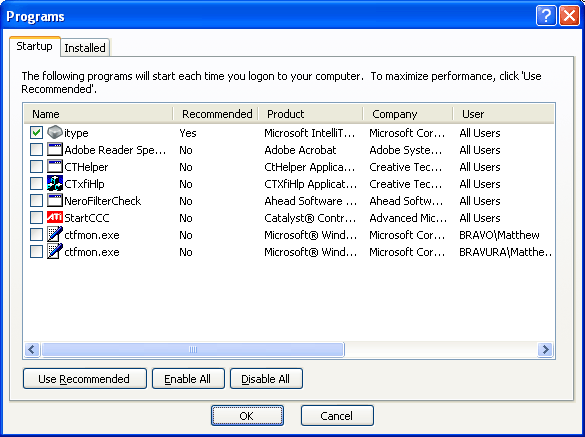
Task: Check the CTxfiHlp startup checkbox
Action: (x=37, y=184)
